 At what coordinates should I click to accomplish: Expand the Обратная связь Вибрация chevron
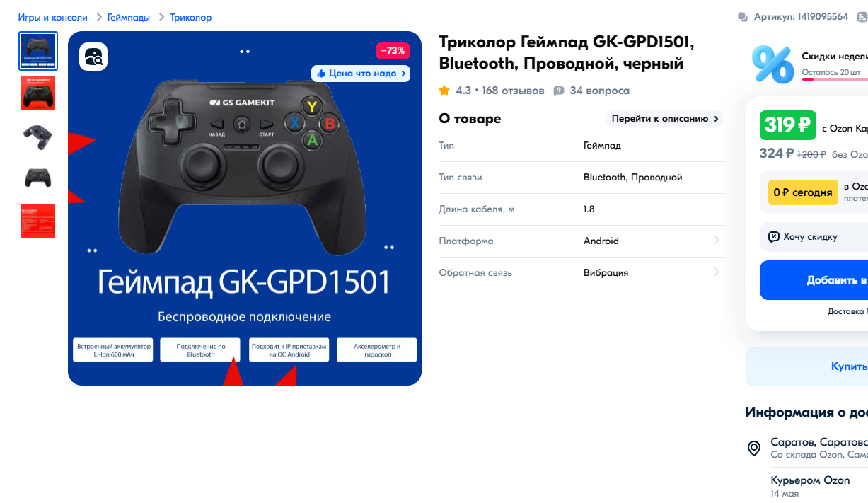pyautogui.click(x=717, y=272)
